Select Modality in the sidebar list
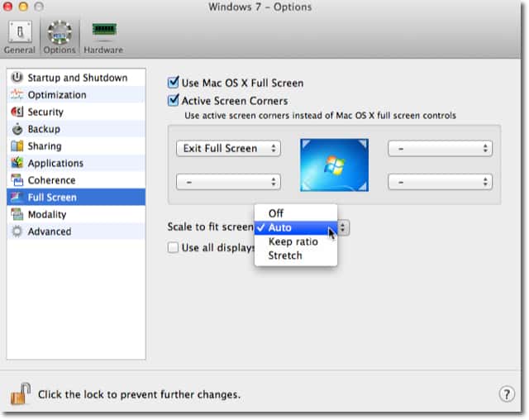 [76, 214]
